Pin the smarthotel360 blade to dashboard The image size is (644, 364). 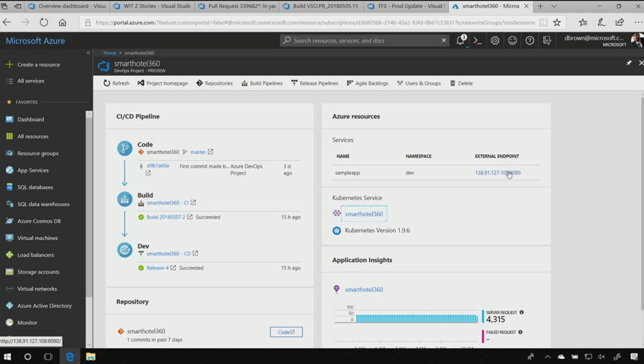coord(629,63)
